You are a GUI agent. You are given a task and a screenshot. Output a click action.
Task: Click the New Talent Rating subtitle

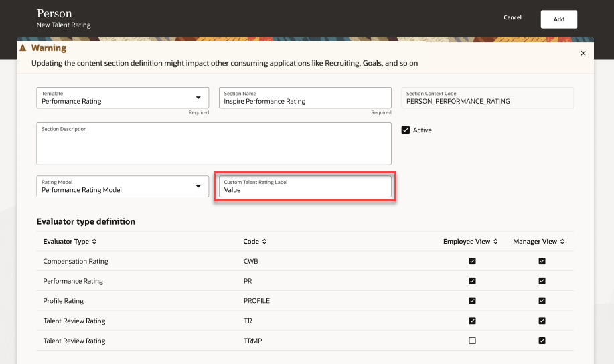(x=64, y=25)
